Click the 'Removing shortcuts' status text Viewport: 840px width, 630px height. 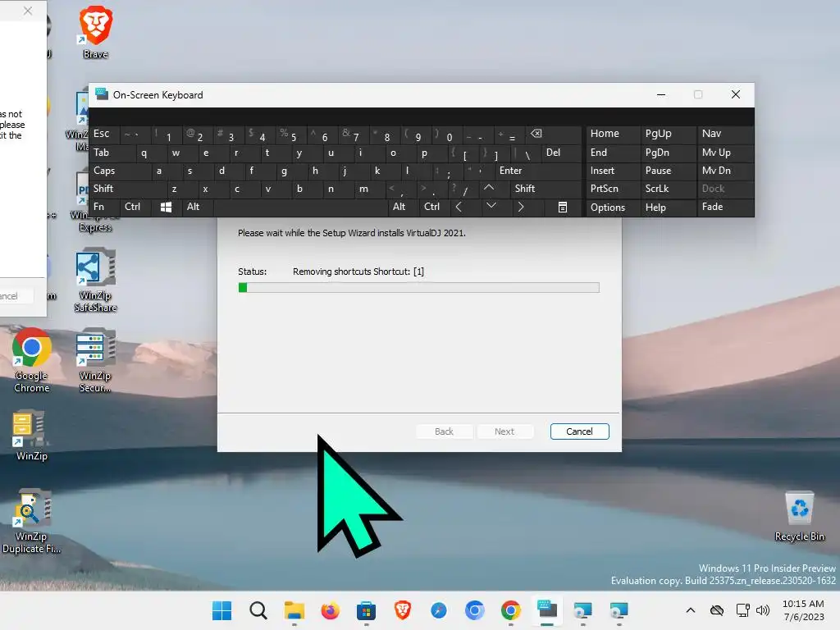pos(358,272)
